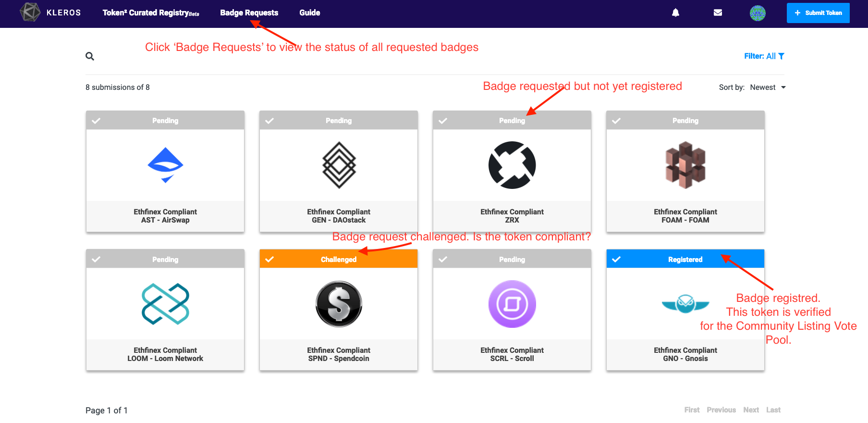Click the KLEROS brand text

click(x=63, y=13)
